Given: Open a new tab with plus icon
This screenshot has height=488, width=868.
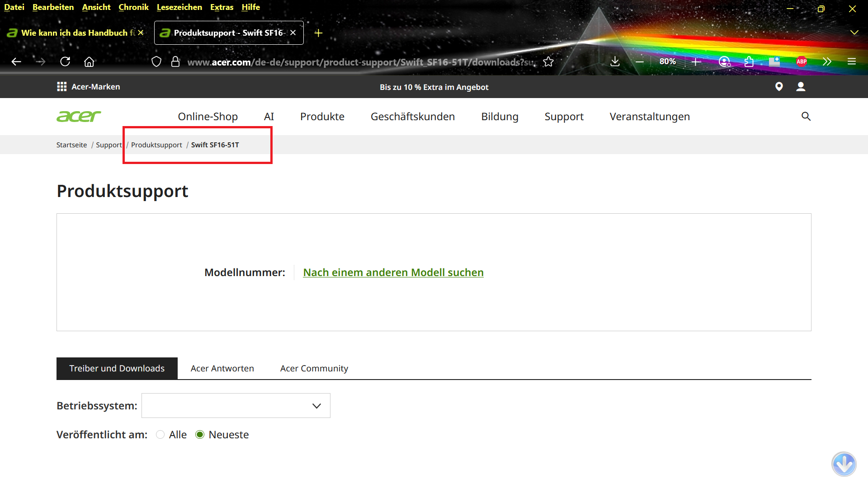Looking at the screenshot, I should point(318,33).
